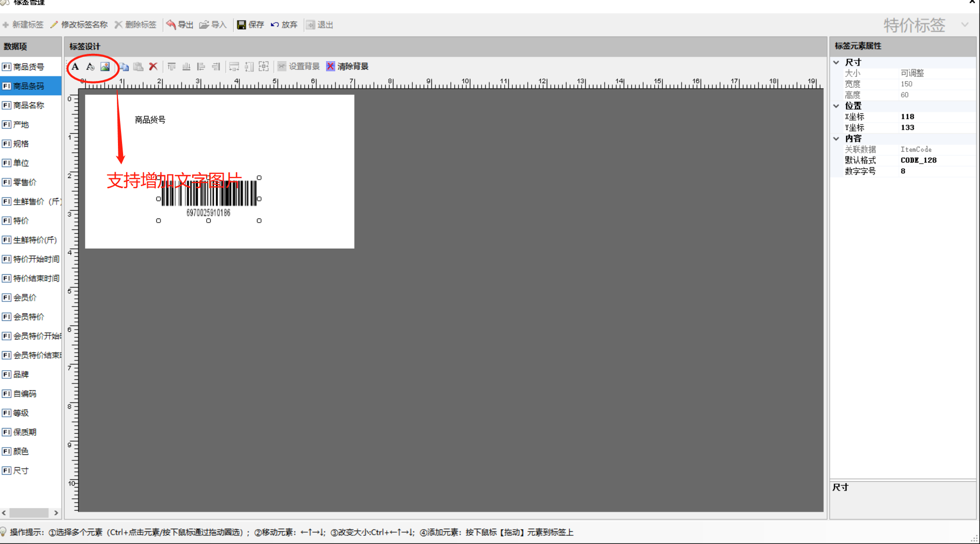Collapse the 位置 property group
The image size is (980, 544).
(836, 106)
